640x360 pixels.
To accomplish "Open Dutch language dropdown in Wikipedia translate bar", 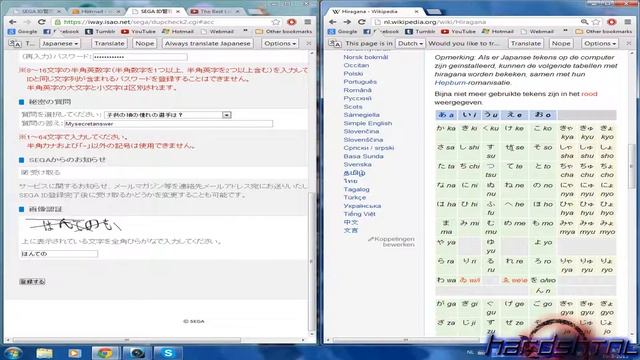I will (x=410, y=43).
